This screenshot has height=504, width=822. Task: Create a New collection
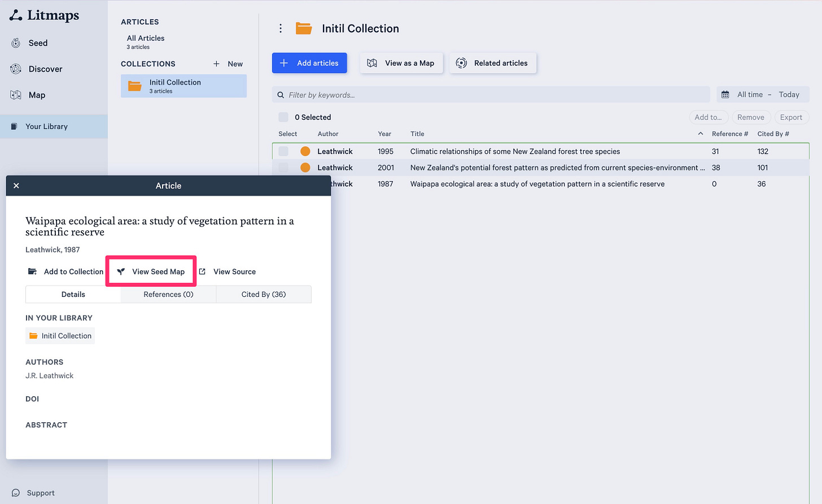point(228,64)
